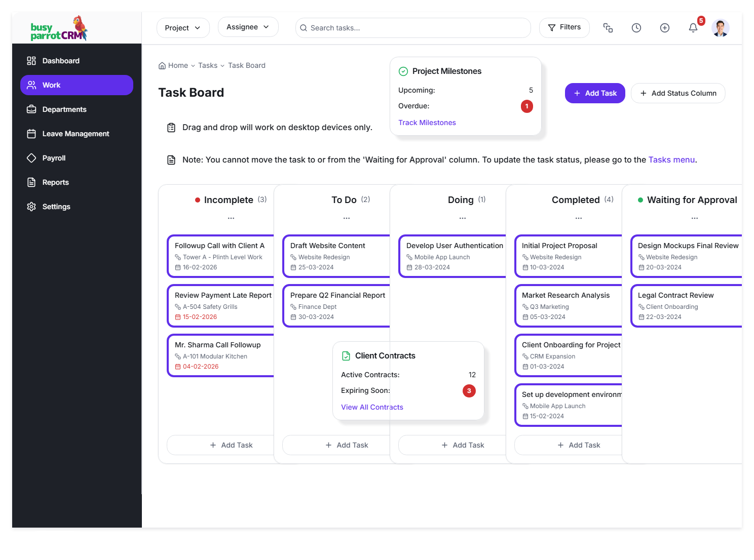Image resolution: width=754 pixels, height=560 pixels.
Task: Open the View All Contracts link
Action: pos(372,407)
